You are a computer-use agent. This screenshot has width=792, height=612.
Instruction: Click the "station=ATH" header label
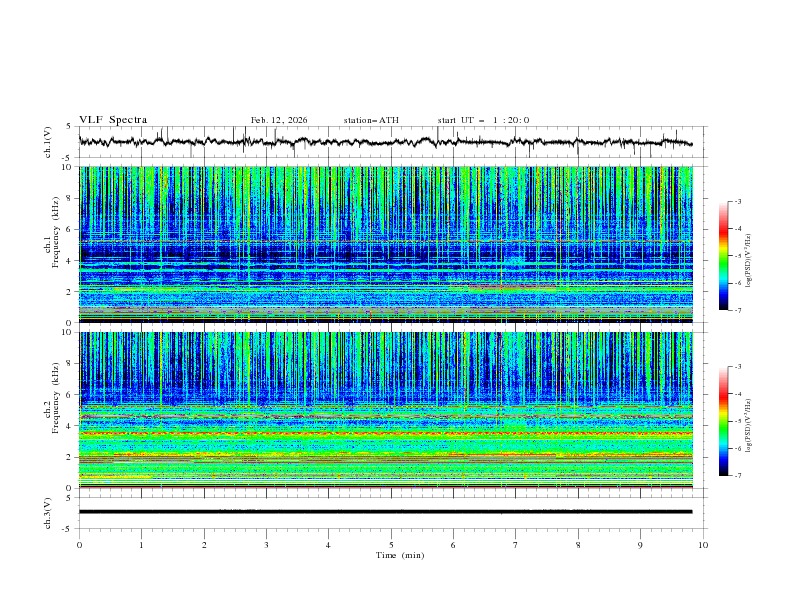(x=371, y=120)
